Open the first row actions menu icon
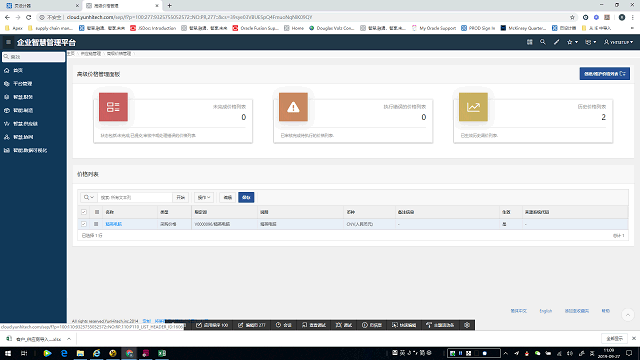 click(96, 224)
